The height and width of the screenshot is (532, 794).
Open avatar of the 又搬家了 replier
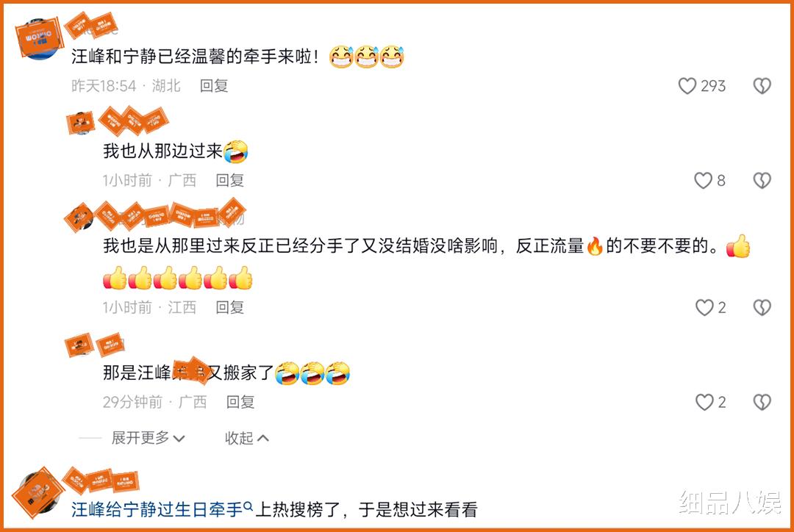click(x=79, y=345)
